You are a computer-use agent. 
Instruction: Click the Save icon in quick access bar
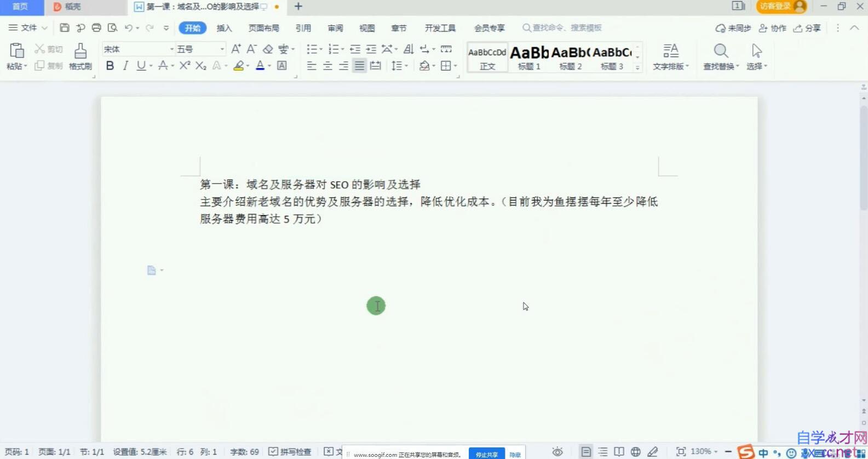click(64, 28)
